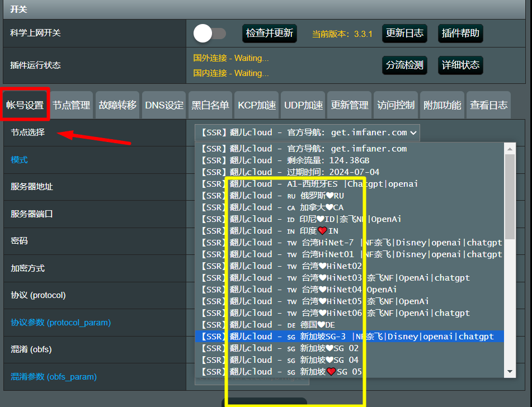Open the UDP加速 tab
532x407 pixels.
click(x=303, y=105)
